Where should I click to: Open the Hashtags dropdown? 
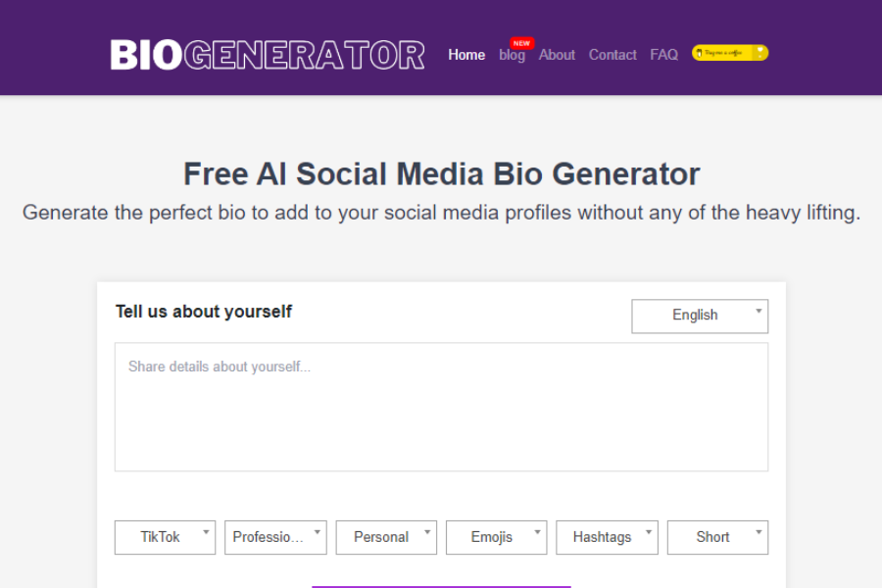click(x=607, y=537)
